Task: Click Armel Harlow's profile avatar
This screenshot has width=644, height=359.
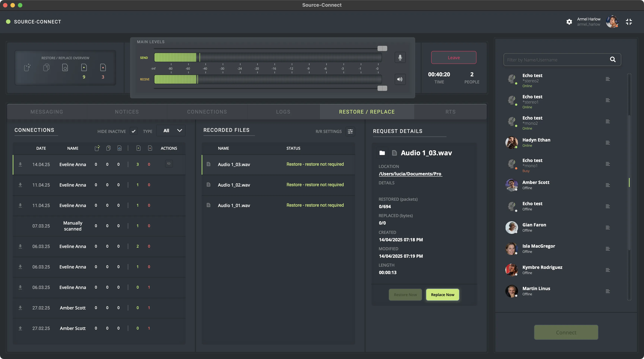Action: coord(612,22)
